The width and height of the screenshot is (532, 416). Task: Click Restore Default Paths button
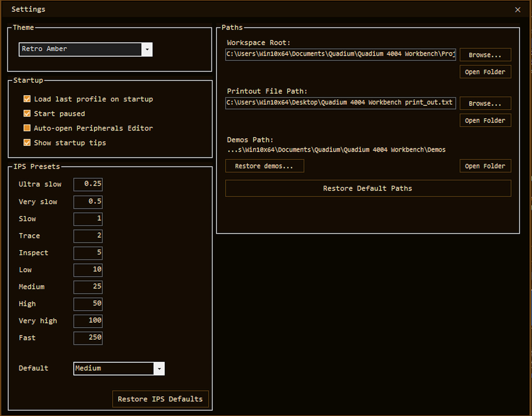point(368,188)
